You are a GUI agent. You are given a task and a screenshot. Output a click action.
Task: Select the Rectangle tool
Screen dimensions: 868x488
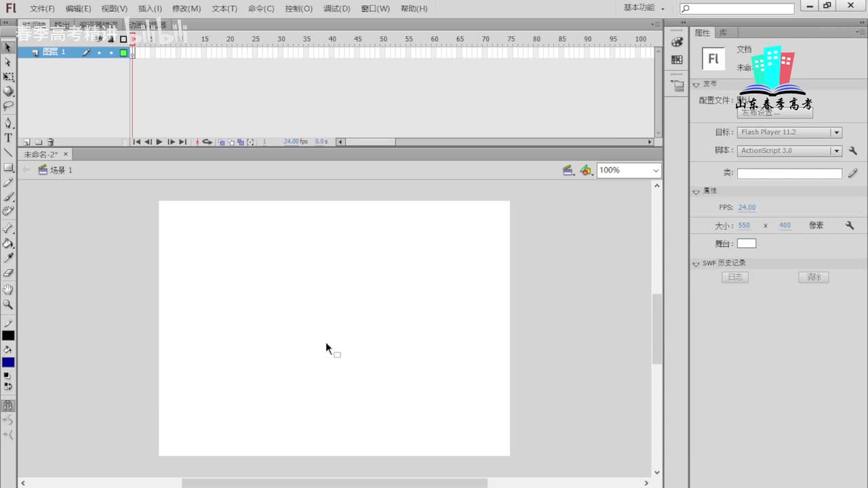[8, 167]
